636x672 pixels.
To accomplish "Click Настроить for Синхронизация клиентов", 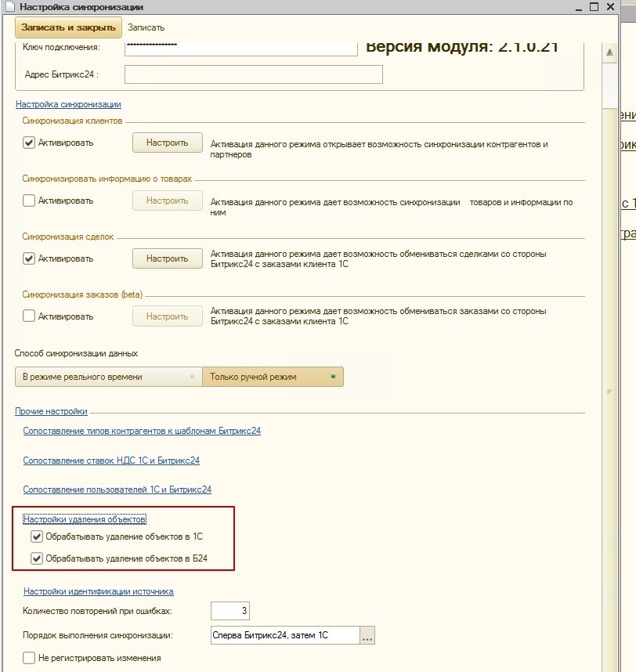I will [165, 143].
